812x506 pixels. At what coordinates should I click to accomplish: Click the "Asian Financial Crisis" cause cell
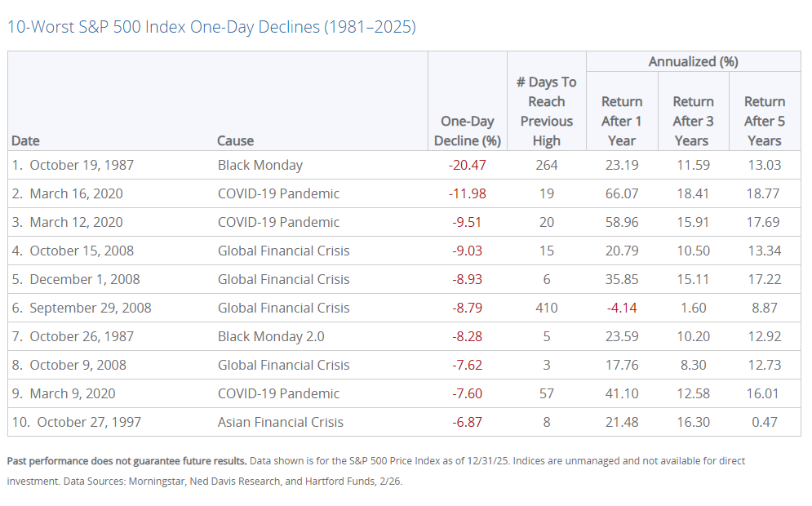click(280, 422)
